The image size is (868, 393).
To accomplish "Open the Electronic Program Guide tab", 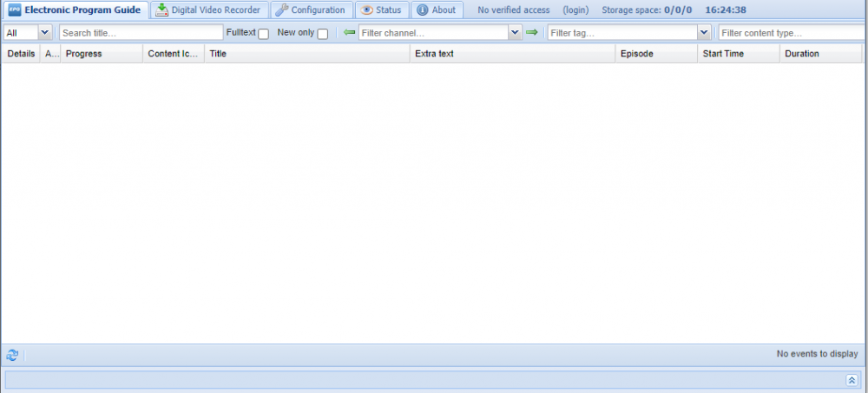I will (x=75, y=10).
